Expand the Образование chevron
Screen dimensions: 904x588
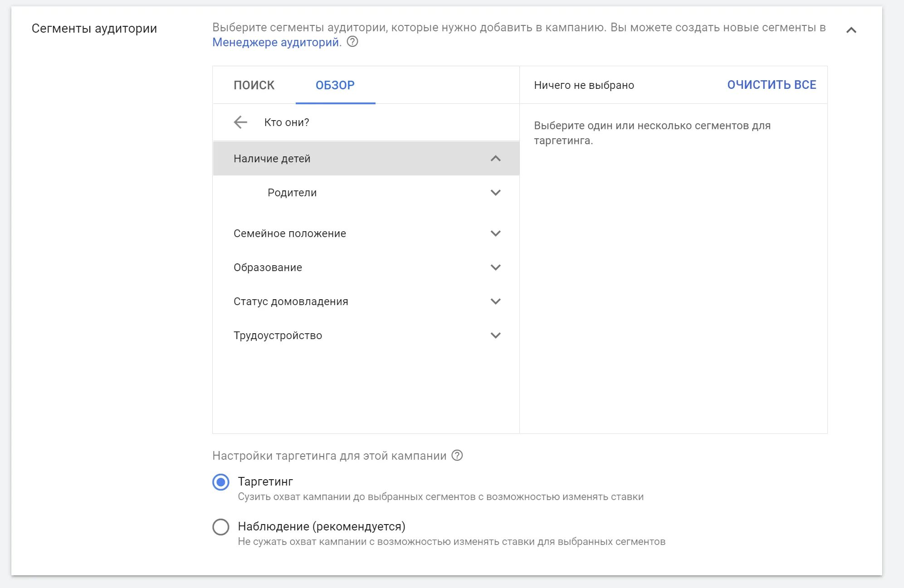click(495, 267)
